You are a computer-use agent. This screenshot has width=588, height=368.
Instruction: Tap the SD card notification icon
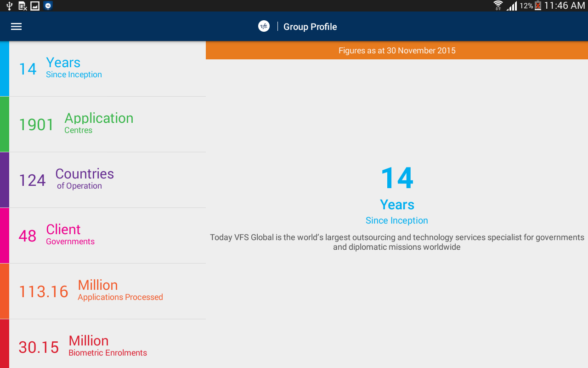pos(23,6)
